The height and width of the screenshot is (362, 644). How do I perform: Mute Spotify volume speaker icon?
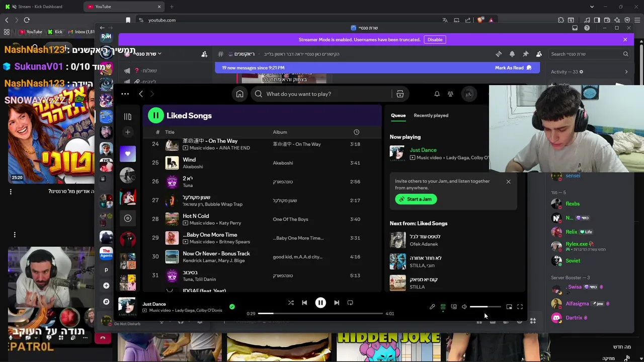pyautogui.click(x=464, y=307)
